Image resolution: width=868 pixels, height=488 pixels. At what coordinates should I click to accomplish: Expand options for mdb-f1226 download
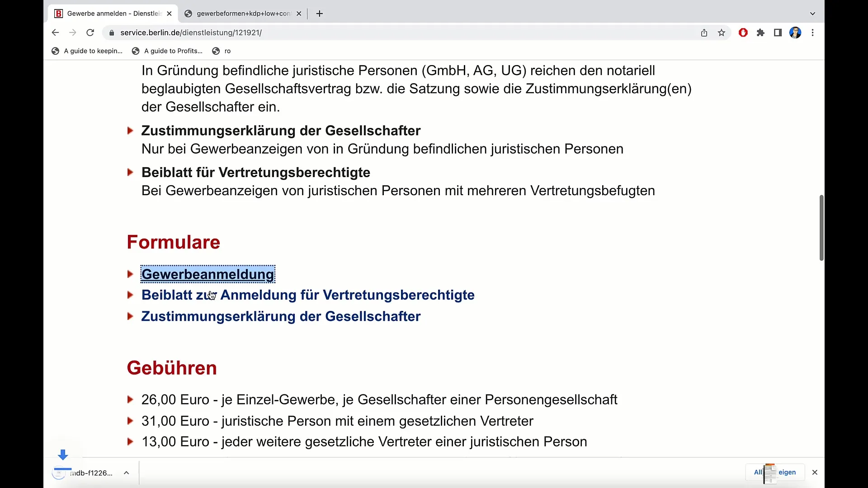[127, 473]
